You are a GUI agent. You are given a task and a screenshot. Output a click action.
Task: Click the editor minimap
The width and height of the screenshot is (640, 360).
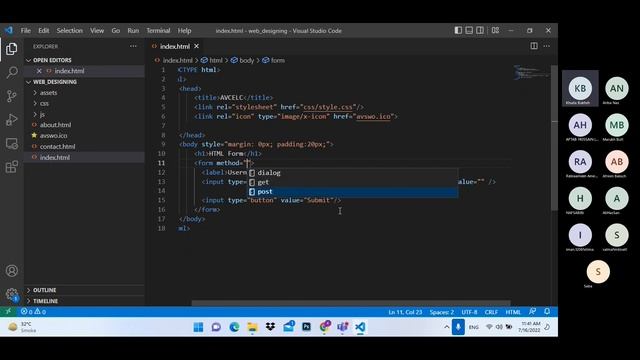click(x=532, y=73)
